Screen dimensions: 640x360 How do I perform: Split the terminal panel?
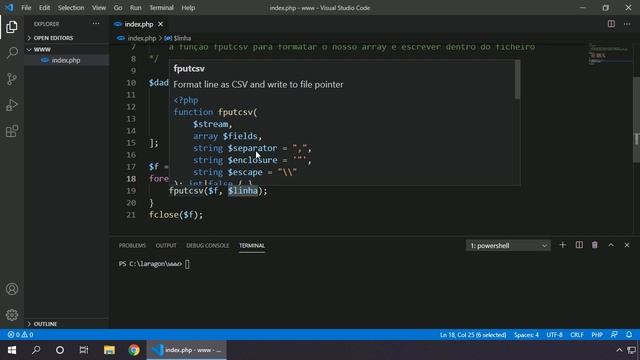point(579,245)
